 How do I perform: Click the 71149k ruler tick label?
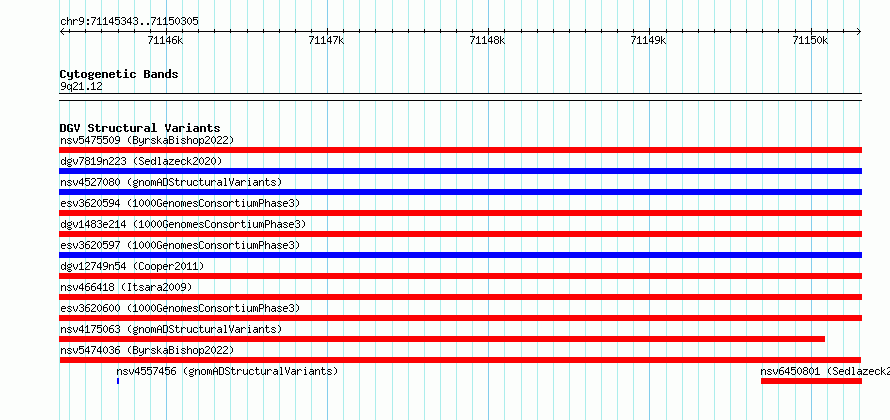click(x=649, y=40)
